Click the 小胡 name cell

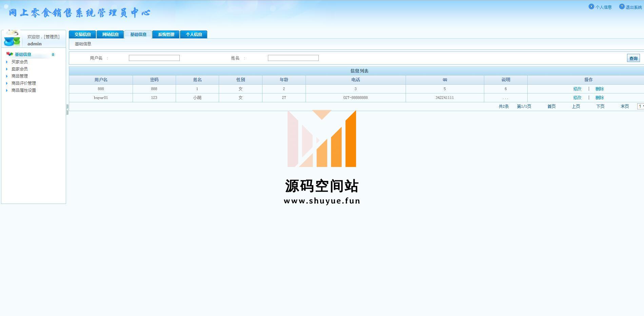click(197, 98)
